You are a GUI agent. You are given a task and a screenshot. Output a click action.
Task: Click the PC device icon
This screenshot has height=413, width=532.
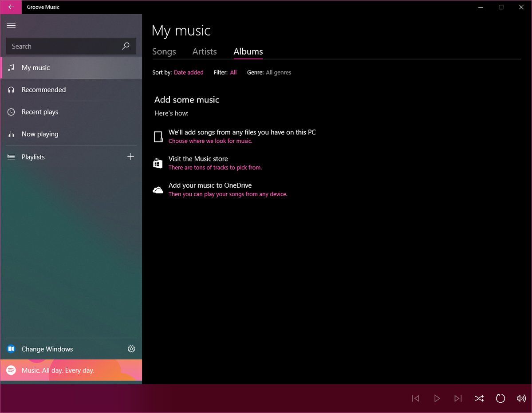(x=158, y=137)
